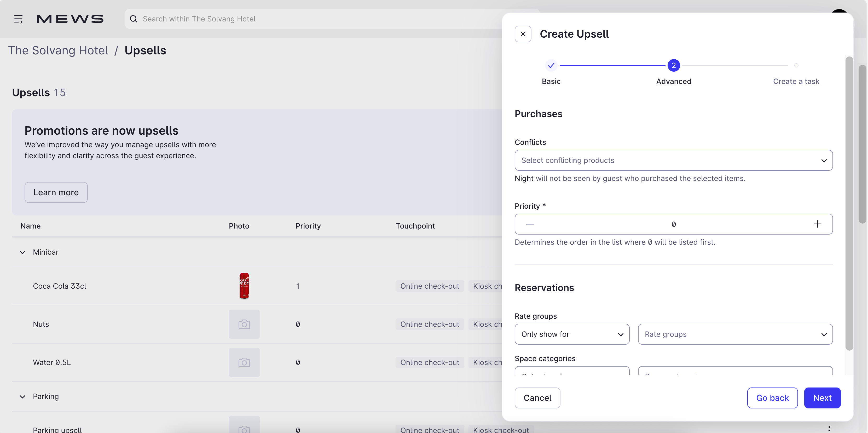The image size is (868, 433).
Task: Click the Cancel button
Action: pyautogui.click(x=537, y=398)
